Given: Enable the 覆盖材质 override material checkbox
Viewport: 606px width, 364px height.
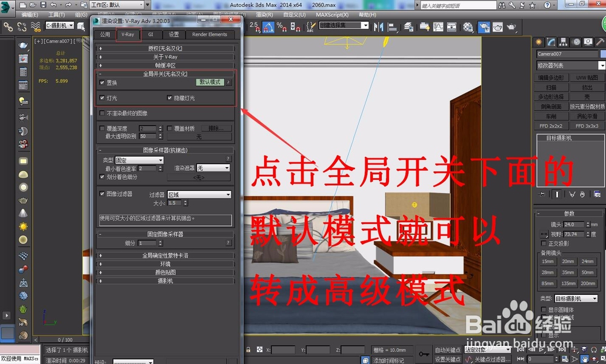Looking at the screenshot, I should 169,128.
